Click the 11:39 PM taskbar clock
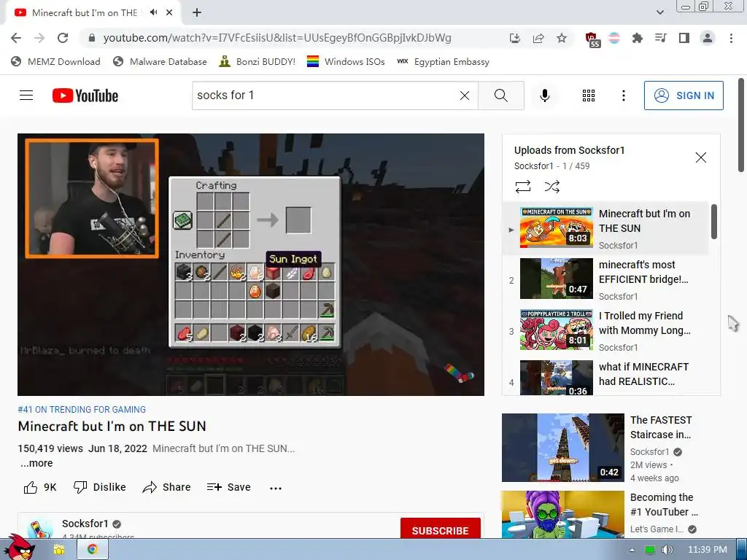747x560 pixels. [x=708, y=550]
